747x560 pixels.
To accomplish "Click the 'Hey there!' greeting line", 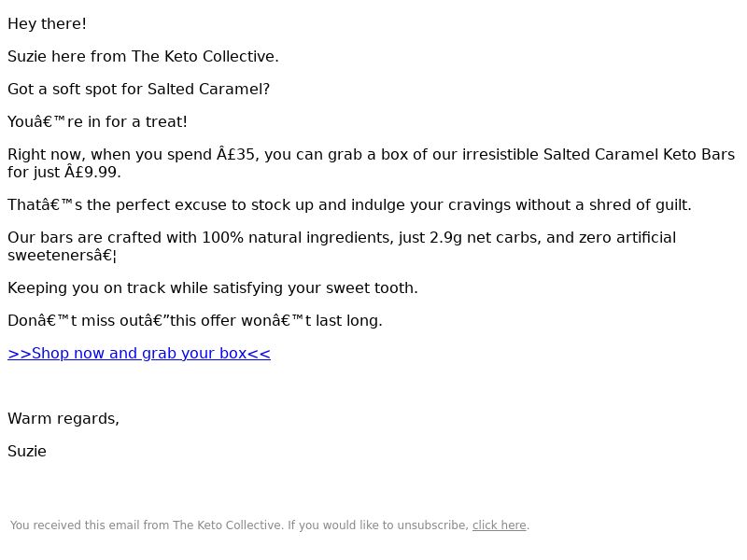I will tap(47, 24).
